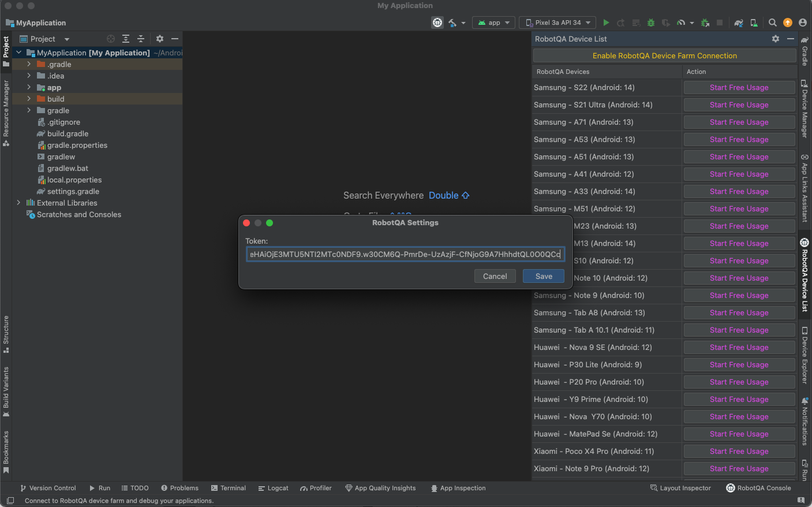Click the Token input field

click(405, 254)
